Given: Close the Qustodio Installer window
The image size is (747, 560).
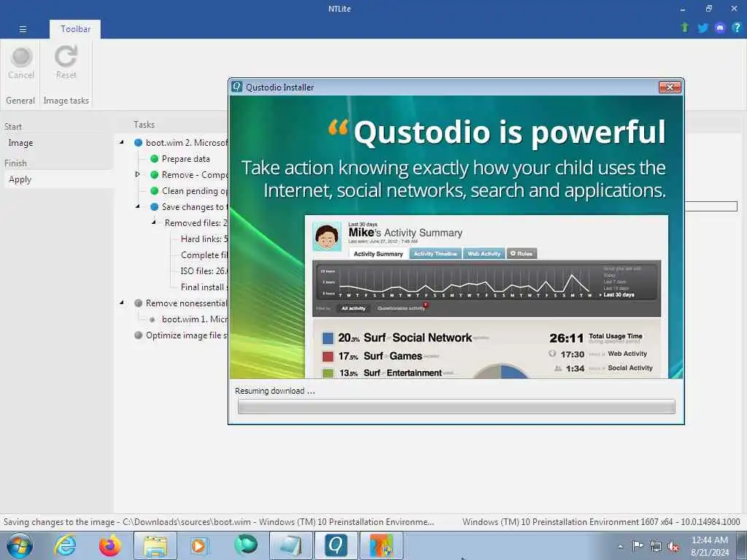Looking at the screenshot, I should click(x=670, y=87).
